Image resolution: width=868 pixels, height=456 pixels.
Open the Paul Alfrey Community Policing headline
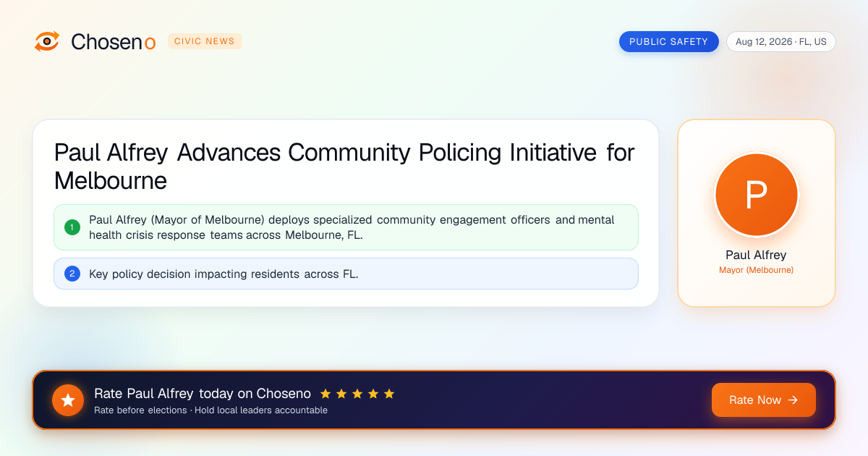(x=344, y=166)
